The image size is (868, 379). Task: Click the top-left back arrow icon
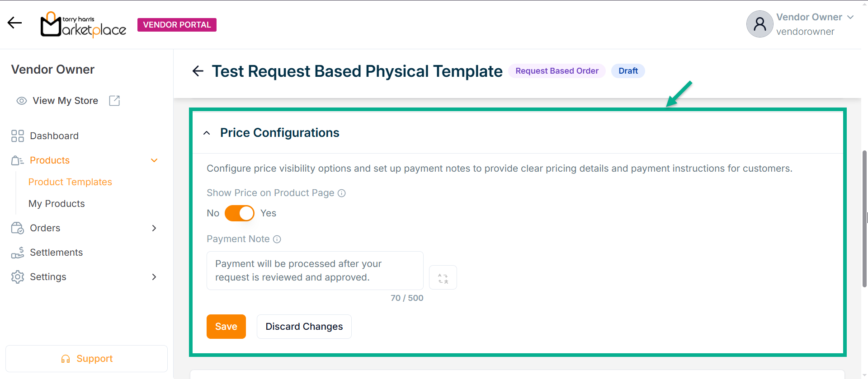(14, 23)
